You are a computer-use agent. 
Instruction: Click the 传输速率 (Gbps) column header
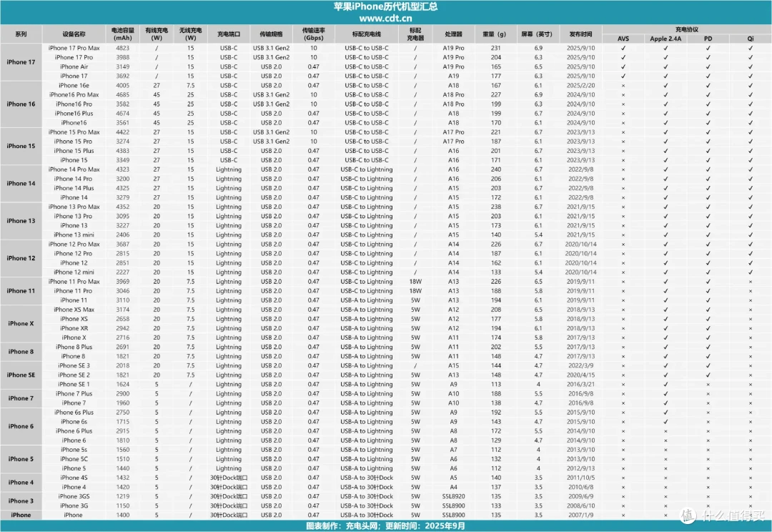click(314, 34)
